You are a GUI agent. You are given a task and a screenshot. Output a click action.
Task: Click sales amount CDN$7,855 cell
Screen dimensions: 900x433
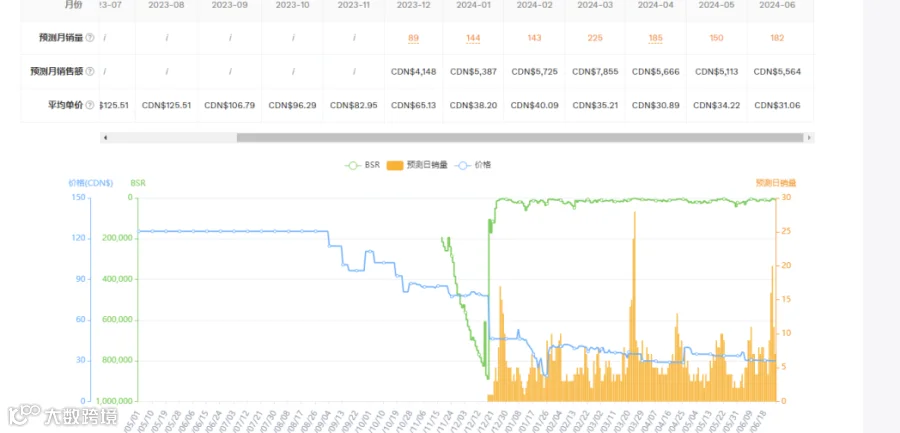[x=595, y=72]
